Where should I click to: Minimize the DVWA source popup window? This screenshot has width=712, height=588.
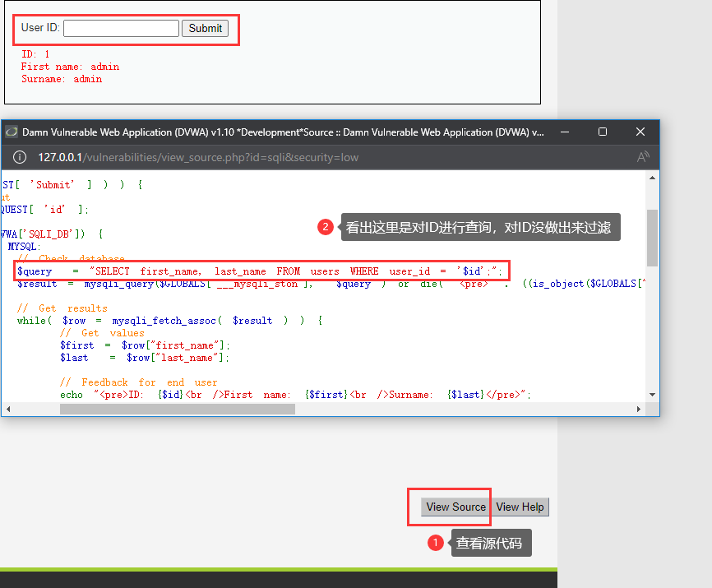coord(565,132)
